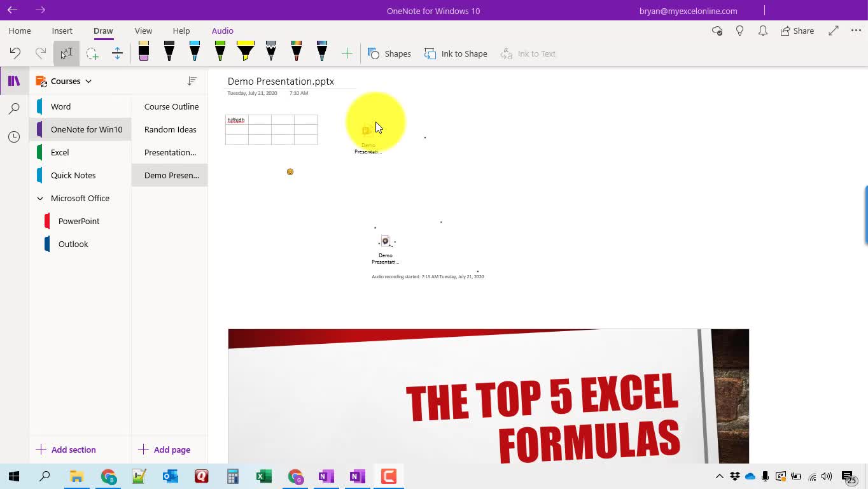
Task: Click the Undo arrow icon
Action: click(x=15, y=53)
